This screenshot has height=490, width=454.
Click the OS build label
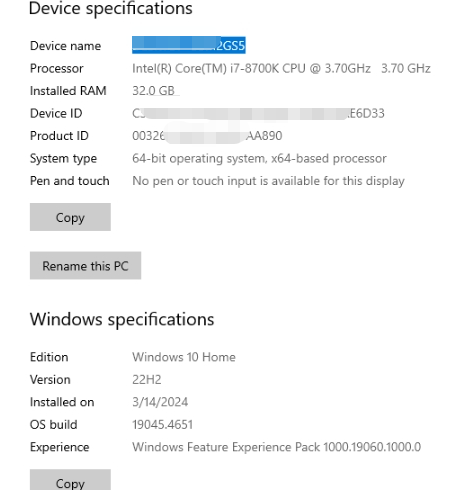click(54, 425)
